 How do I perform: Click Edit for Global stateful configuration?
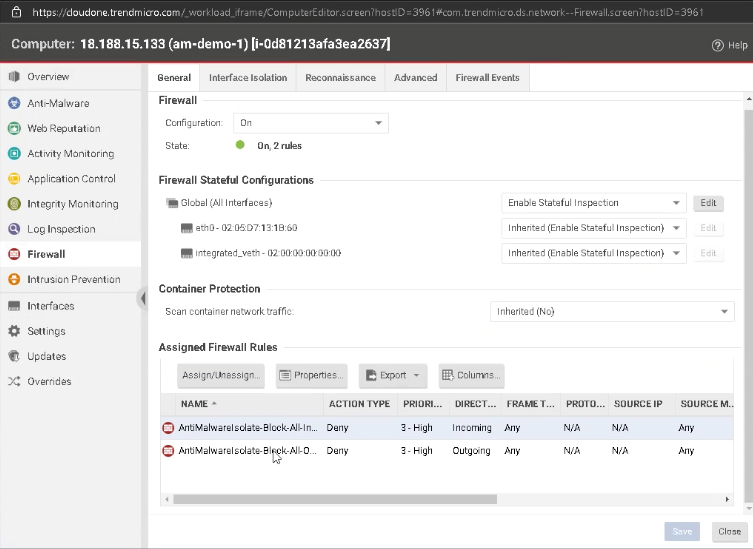(708, 203)
